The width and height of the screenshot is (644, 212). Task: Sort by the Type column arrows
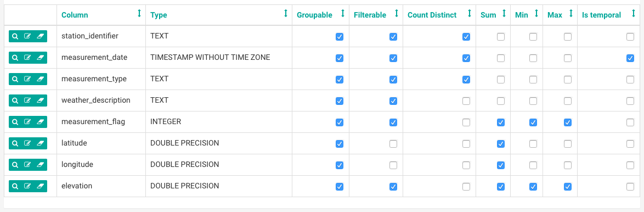(286, 14)
